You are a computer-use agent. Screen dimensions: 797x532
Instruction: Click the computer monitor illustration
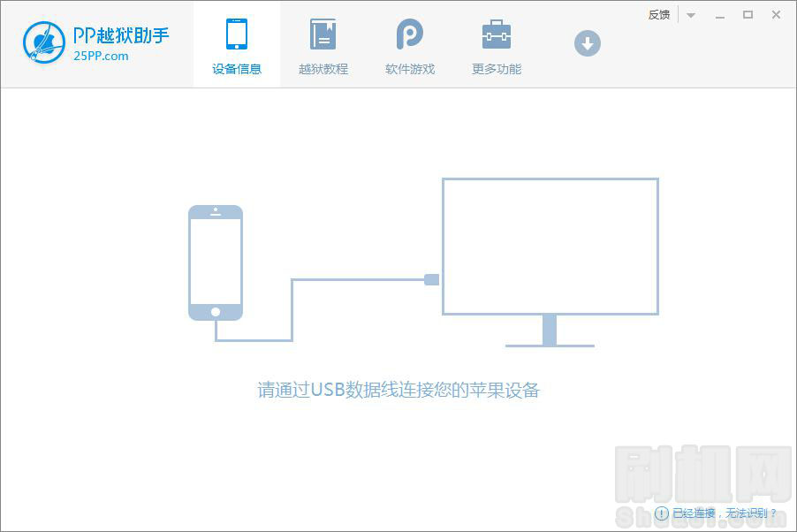click(x=550, y=262)
